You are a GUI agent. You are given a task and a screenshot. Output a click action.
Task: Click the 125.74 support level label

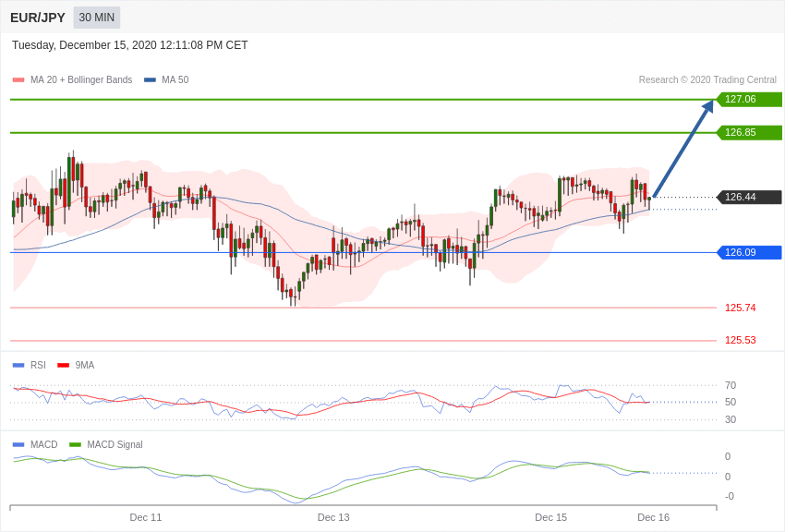[x=741, y=308]
